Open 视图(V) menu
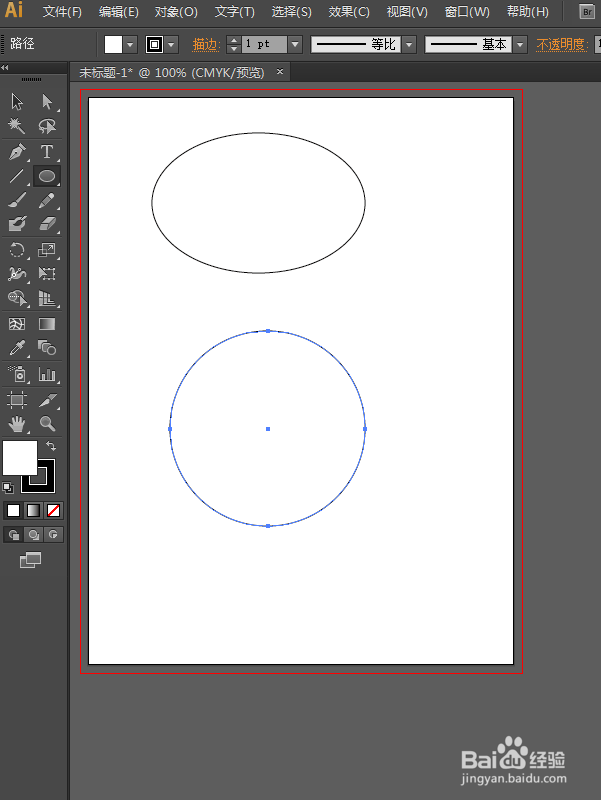This screenshot has height=800, width=601. pyautogui.click(x=407, y=12)
